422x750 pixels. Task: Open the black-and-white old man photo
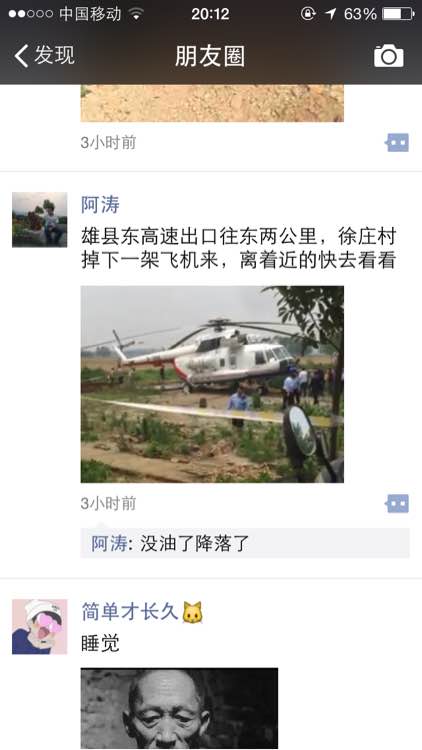click(x=179, y=709)
